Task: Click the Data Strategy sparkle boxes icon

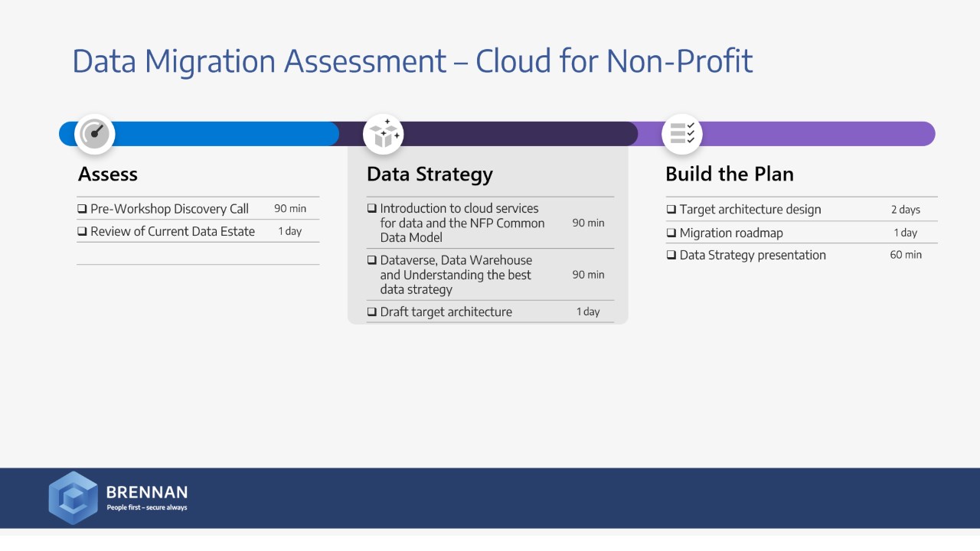Action: [x=383, y=134]
